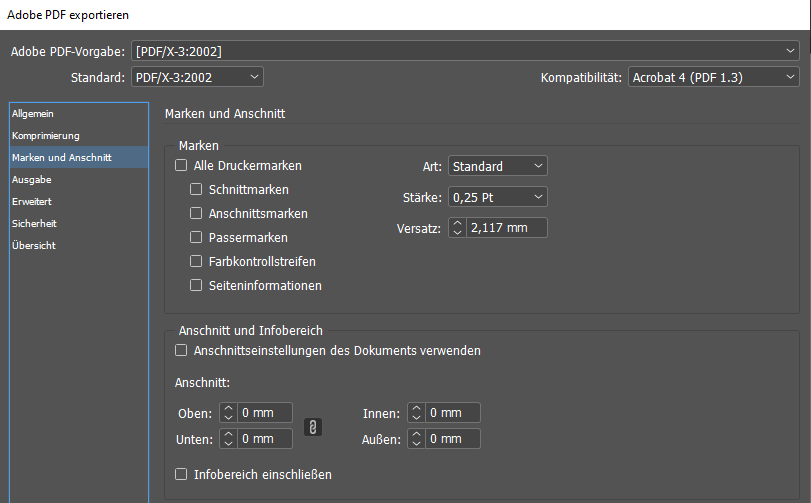Enable the Passermarken checkbox
The height and width of the screenshot is (503, 811).
(x=196, y=238)
